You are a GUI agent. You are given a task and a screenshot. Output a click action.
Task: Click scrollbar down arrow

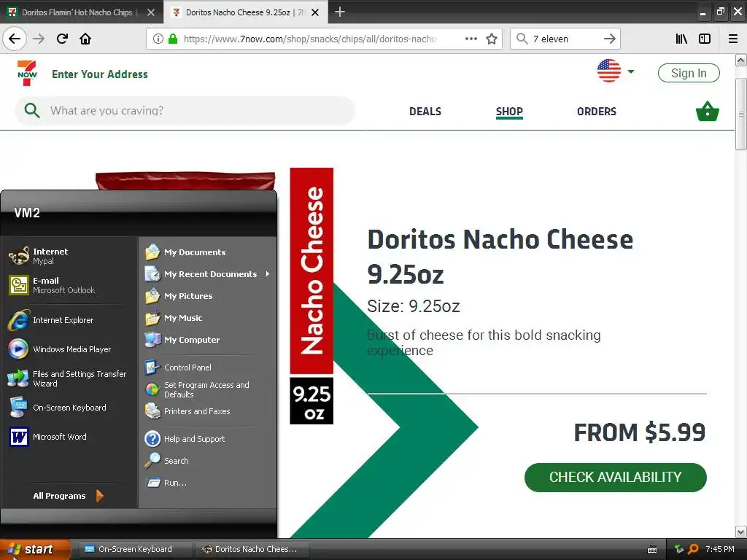point(740,532)
